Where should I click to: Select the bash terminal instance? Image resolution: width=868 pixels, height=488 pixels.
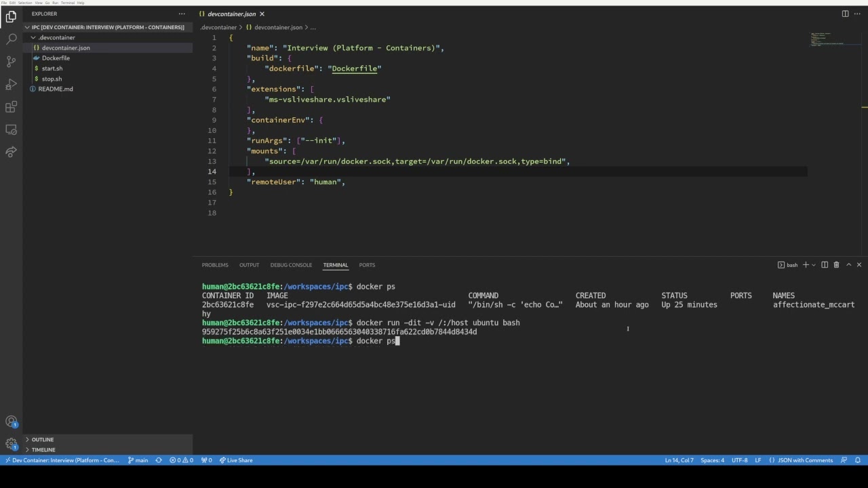pos(787,265)
